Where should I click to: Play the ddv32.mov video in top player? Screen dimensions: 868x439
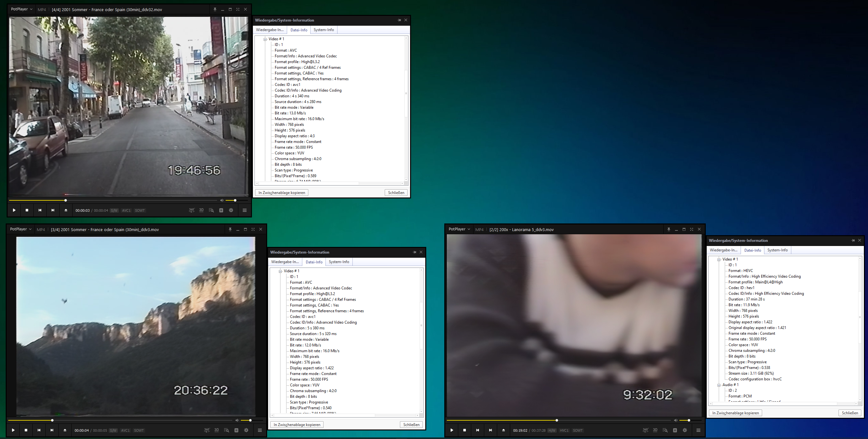[14, 210]
